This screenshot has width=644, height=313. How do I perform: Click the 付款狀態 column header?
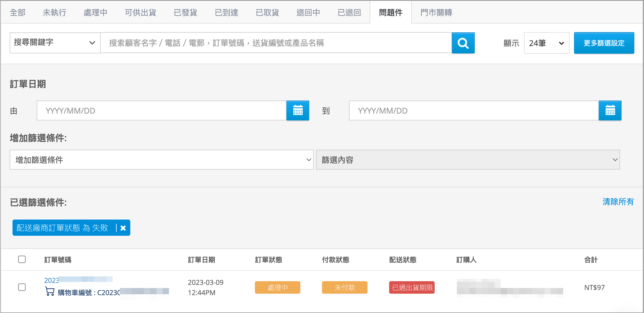pyautogui.click(x=336, y=260)
